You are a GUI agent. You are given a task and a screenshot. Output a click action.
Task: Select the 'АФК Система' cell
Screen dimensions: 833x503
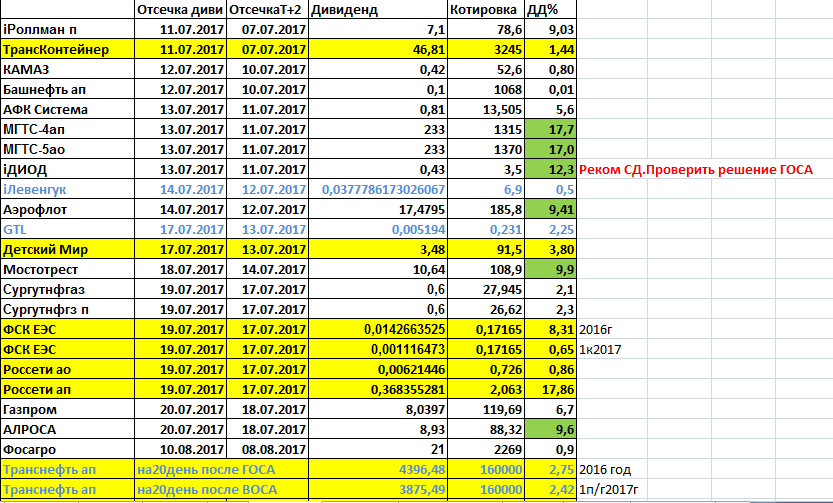[67, 109]
